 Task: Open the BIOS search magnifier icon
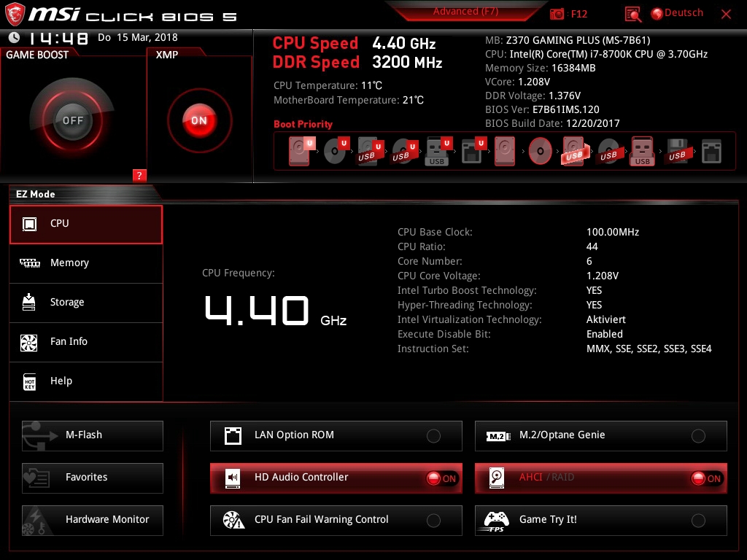632,15
